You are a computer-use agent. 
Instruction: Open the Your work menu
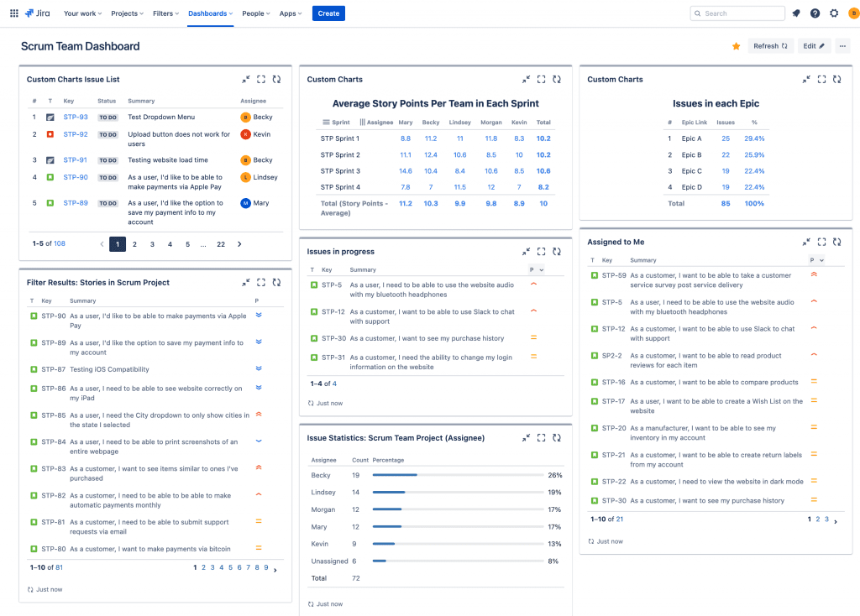coord(82,13)
